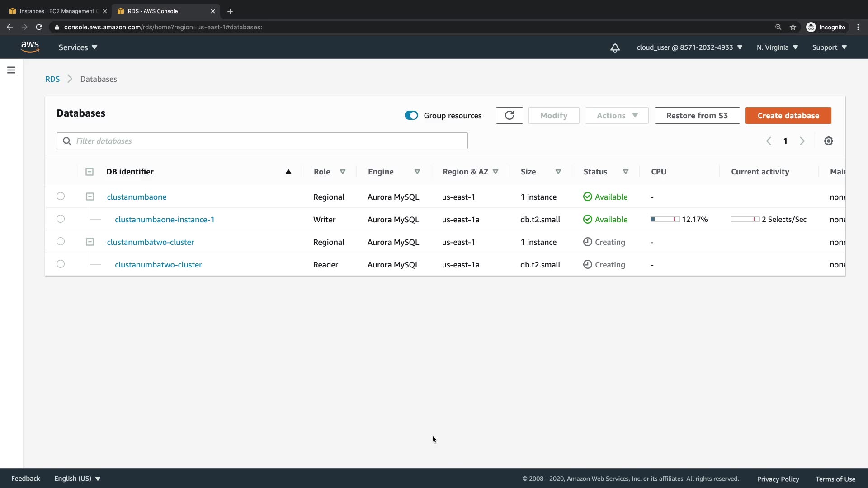Viewport: 868px width, 488px height.
Task: Open the N. Virginia region dropdown
Action: pyautogui.click(x=777, y=47)
